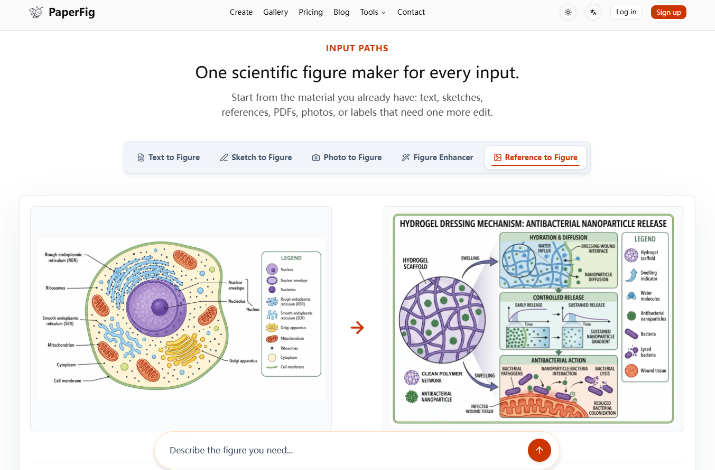Image resolution: width=715 pixels, height=470 pixels.
Task: Select the Contact nav link
Action: point(411,12)
